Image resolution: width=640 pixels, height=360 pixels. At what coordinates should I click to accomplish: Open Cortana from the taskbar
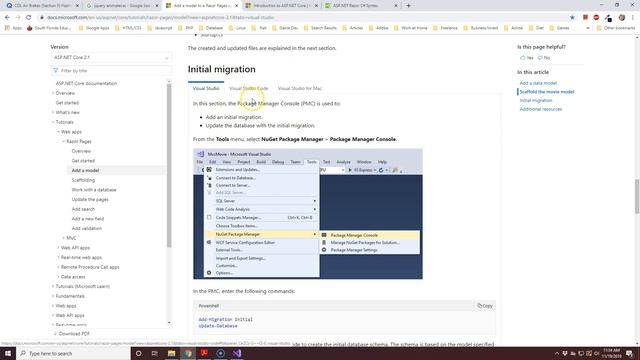[x=138, y=353]
